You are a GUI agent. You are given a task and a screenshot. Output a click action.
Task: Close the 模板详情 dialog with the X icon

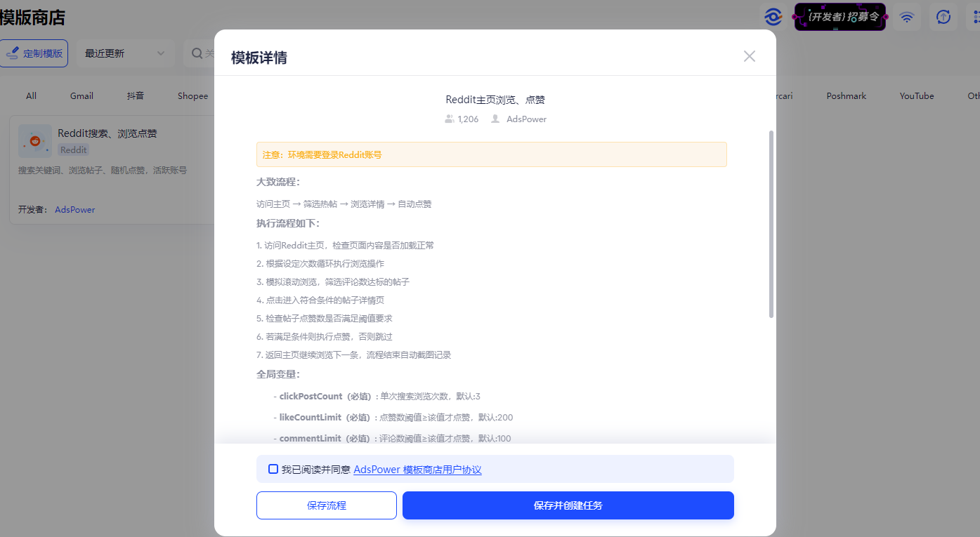click(x=749, y=56)
